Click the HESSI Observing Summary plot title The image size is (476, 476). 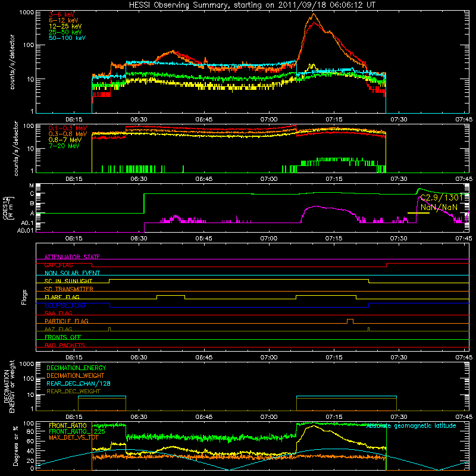[252, 5]
